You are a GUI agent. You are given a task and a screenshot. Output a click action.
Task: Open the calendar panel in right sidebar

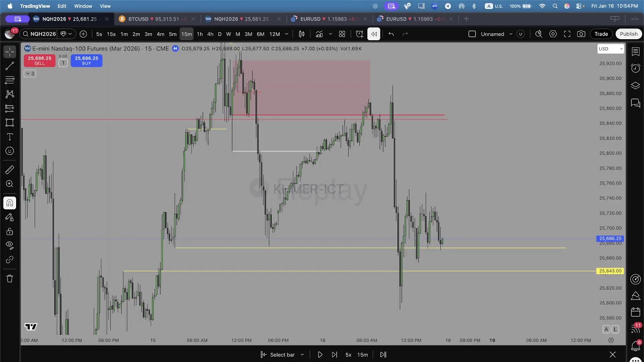tap(635, 313)
